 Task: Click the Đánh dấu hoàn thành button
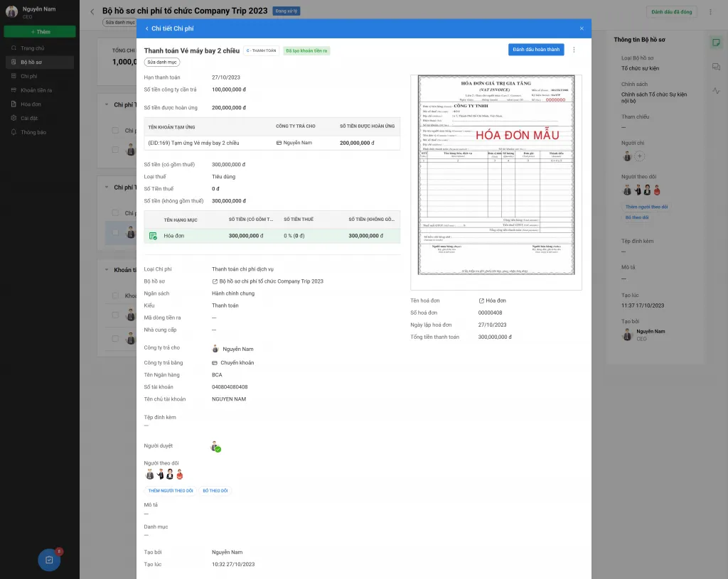pos(536,50)
